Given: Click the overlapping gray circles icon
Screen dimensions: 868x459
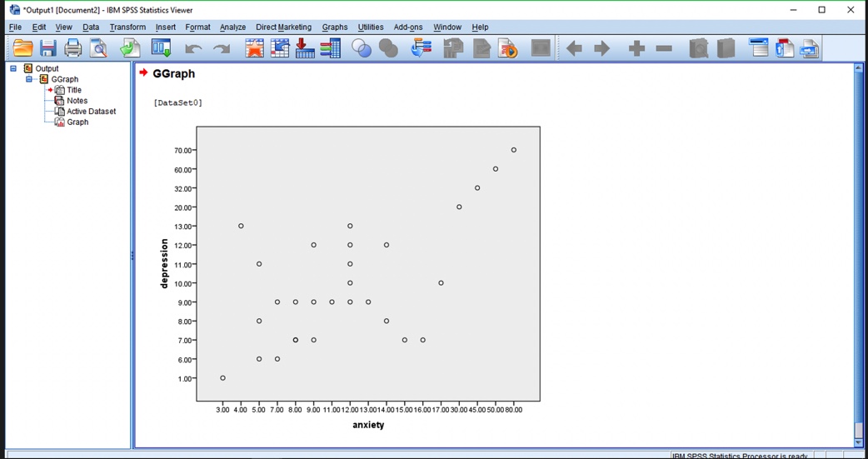Looking at the screenshot, I should pyautogui.click(x=388, y=48).
